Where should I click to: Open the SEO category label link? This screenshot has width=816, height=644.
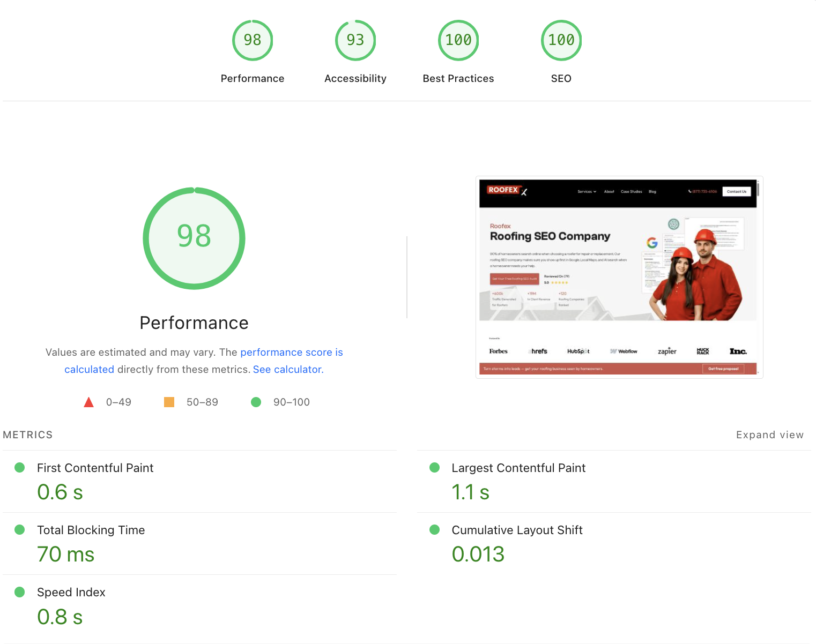561,78
